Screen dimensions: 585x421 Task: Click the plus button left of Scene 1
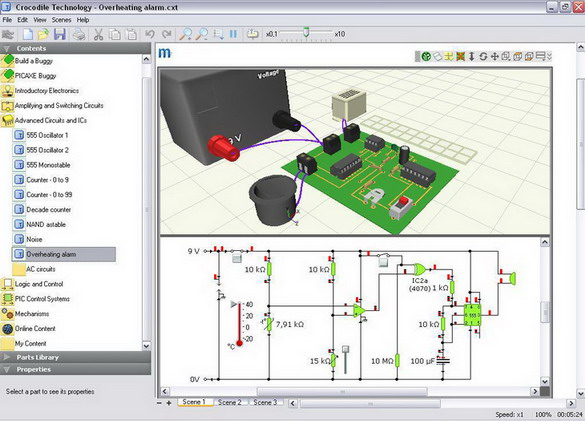click(x=169, y=403)
